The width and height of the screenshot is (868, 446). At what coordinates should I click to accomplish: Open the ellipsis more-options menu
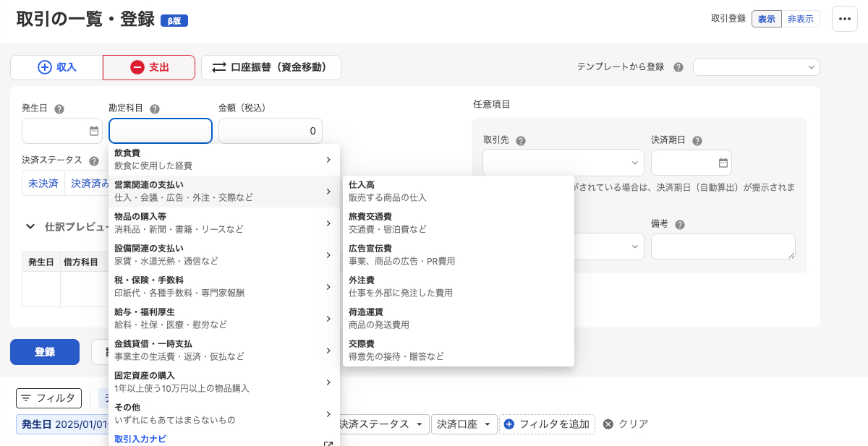pos(844,19)
